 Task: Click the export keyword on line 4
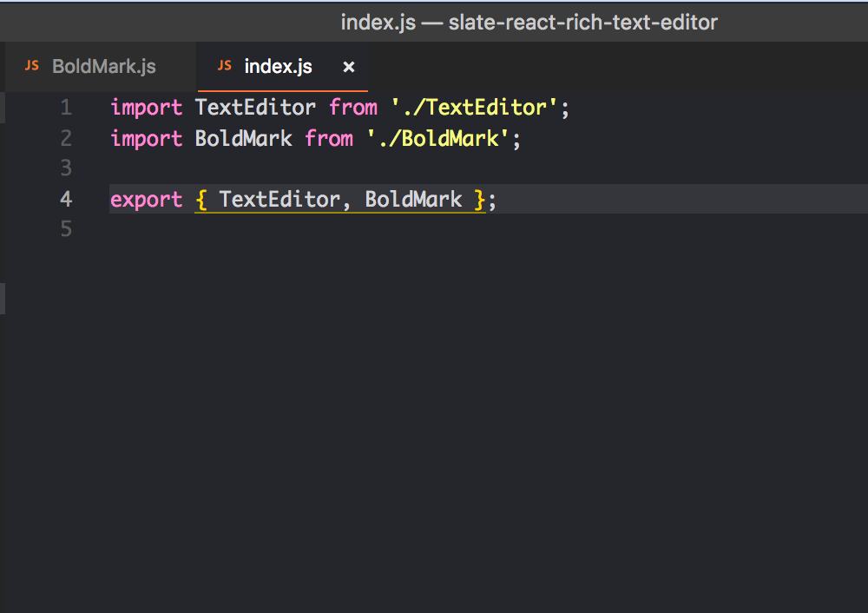click(147, 200)
